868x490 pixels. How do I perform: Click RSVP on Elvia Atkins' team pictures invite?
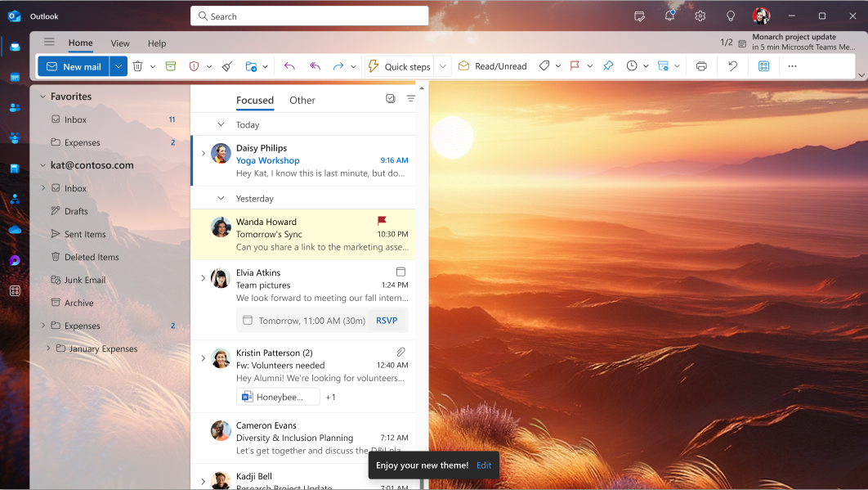coord(387,320)
